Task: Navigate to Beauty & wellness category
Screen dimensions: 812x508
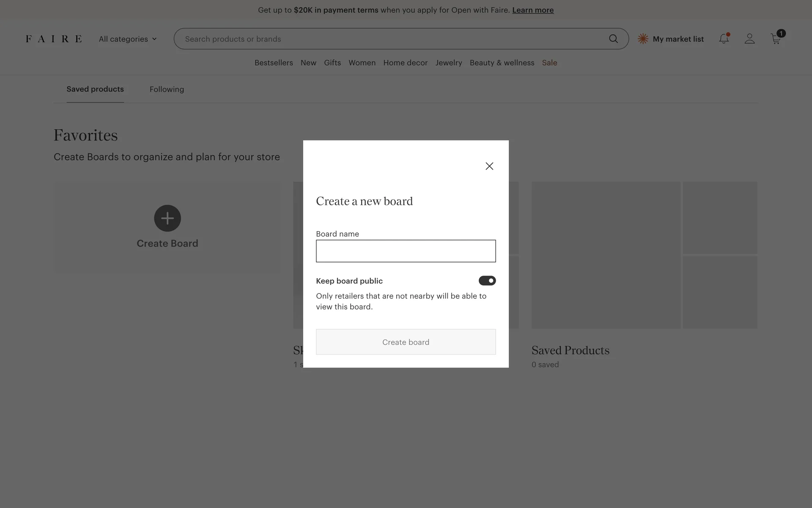Action: tap(502, 63)
